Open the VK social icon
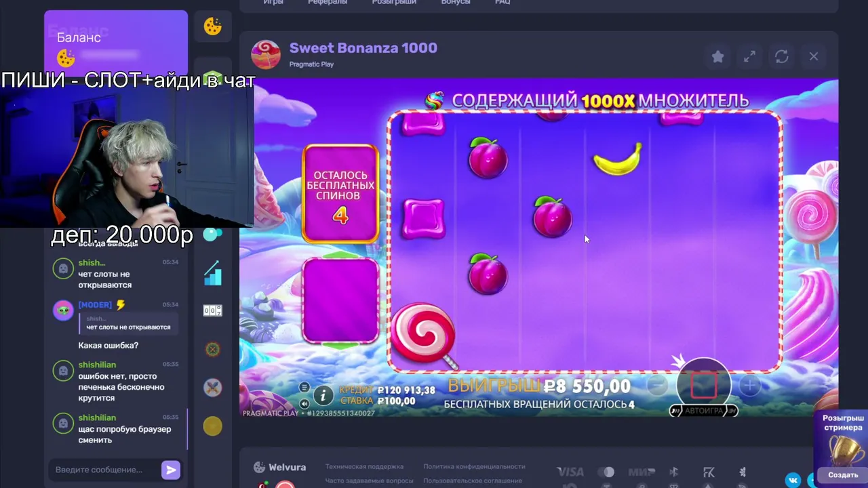 tap(793, 481)
